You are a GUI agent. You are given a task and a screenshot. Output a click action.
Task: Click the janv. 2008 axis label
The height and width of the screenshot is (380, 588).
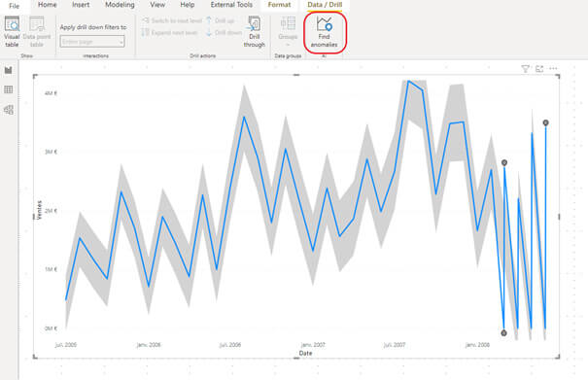tap(477, 345)
